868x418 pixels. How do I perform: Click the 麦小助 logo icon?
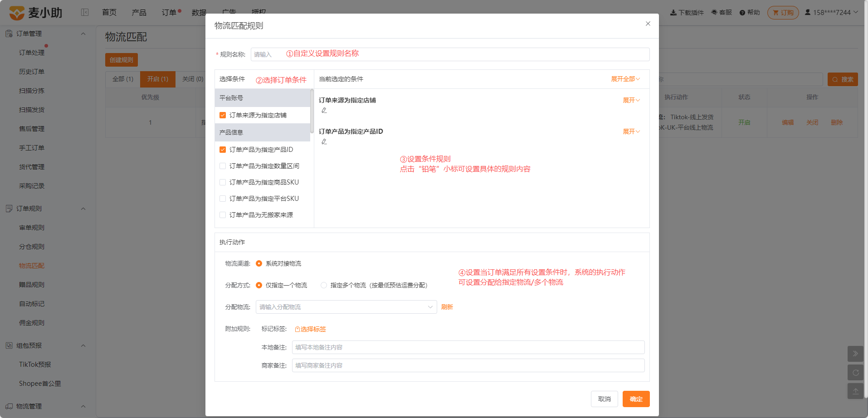pos(17,13)
